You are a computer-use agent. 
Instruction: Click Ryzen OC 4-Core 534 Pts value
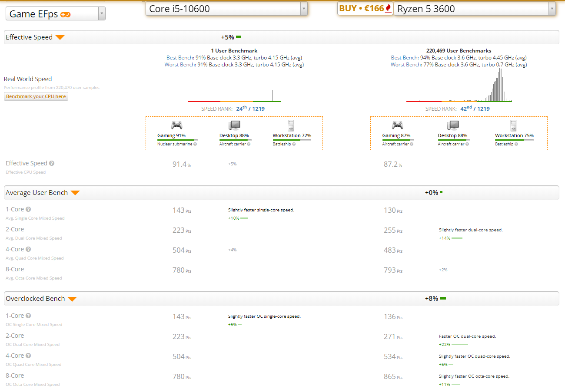point(393,357)
